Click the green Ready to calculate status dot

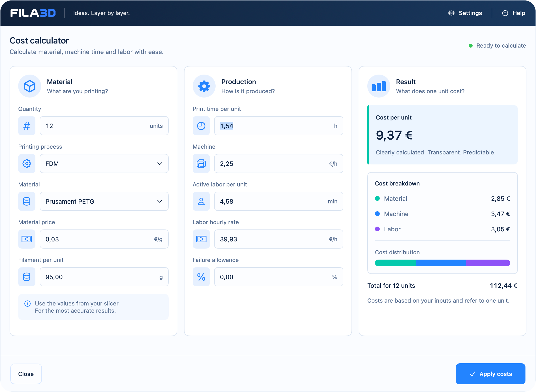click(471, 46)
